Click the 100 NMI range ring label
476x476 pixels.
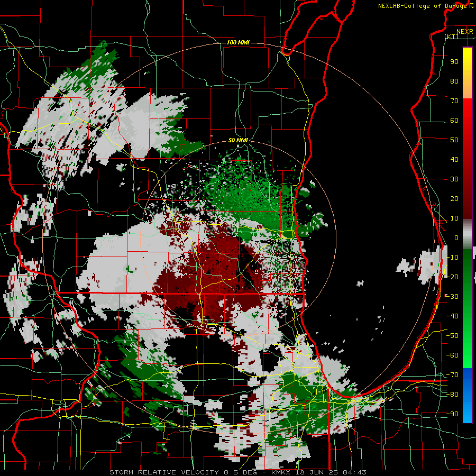tap(238, 42)
